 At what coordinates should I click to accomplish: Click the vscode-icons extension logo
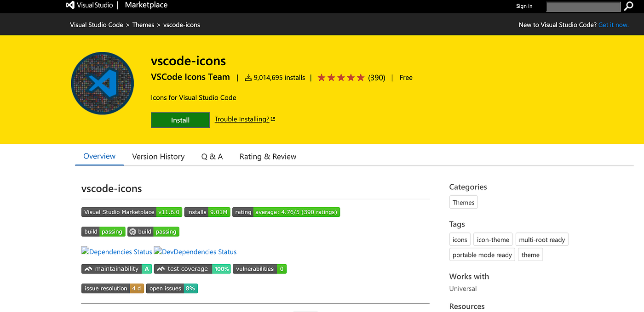tap(102, 83)
